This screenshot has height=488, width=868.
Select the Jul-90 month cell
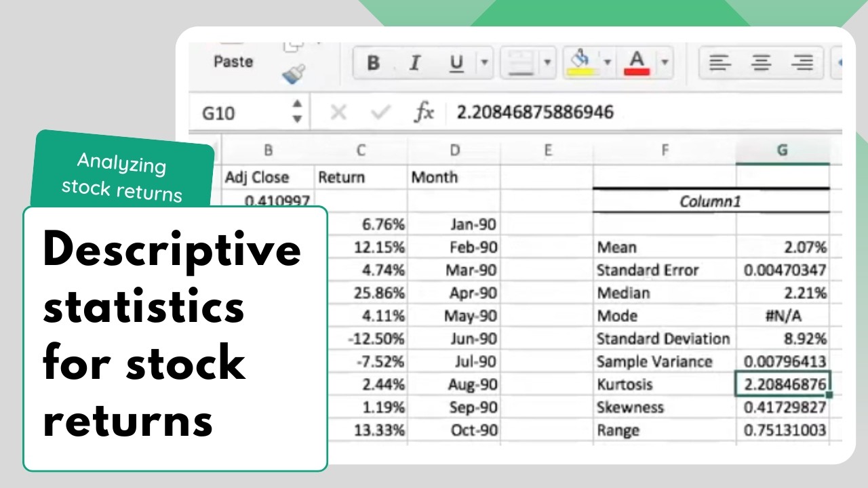(454, 361)
